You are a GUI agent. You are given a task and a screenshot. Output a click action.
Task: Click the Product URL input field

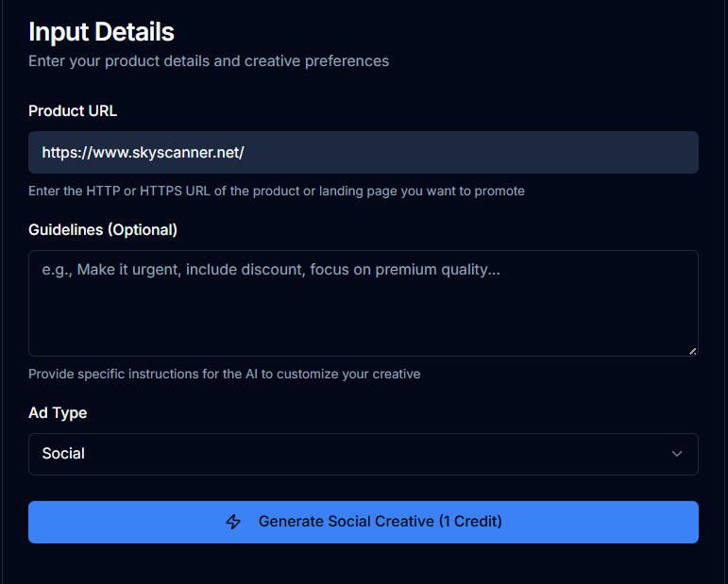[364, 152]
